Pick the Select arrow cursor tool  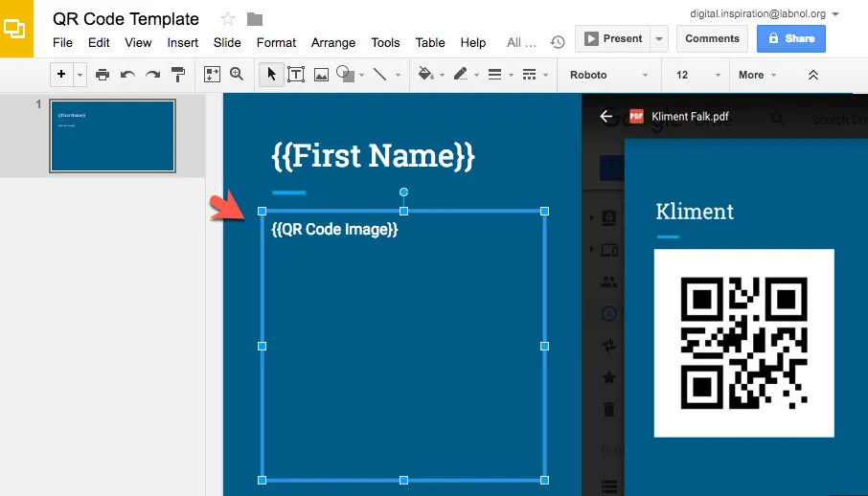(x=271, y=74)
